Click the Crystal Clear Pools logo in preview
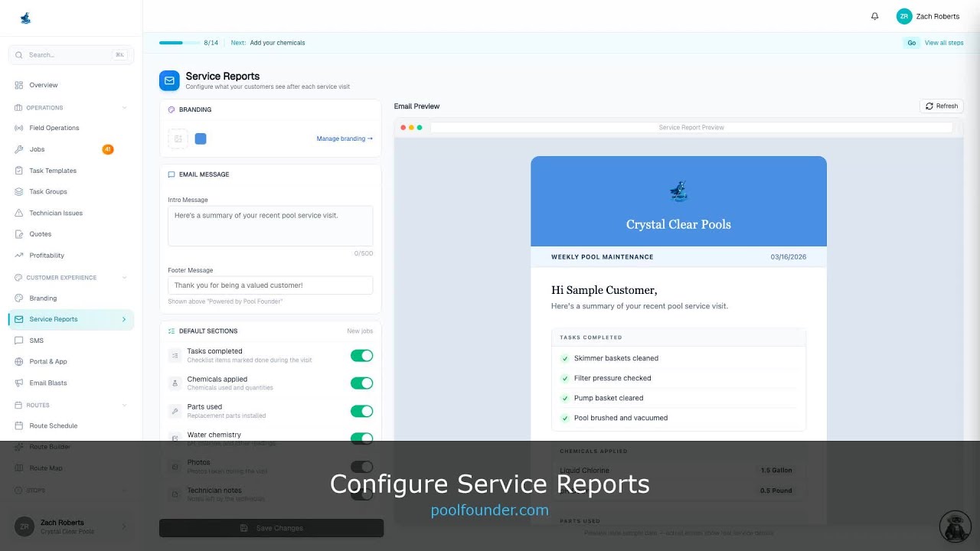980x551 pixels. pyautogui.click(x=678, y=191)
